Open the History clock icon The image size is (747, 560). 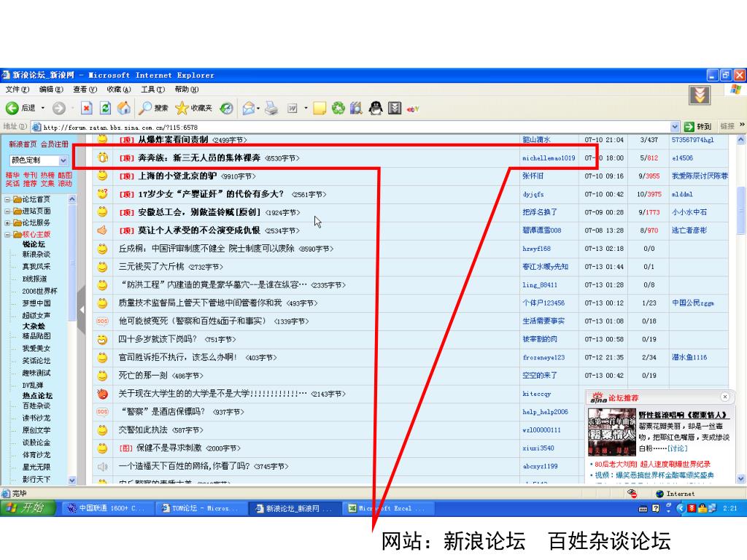click(x=226, y=109)
